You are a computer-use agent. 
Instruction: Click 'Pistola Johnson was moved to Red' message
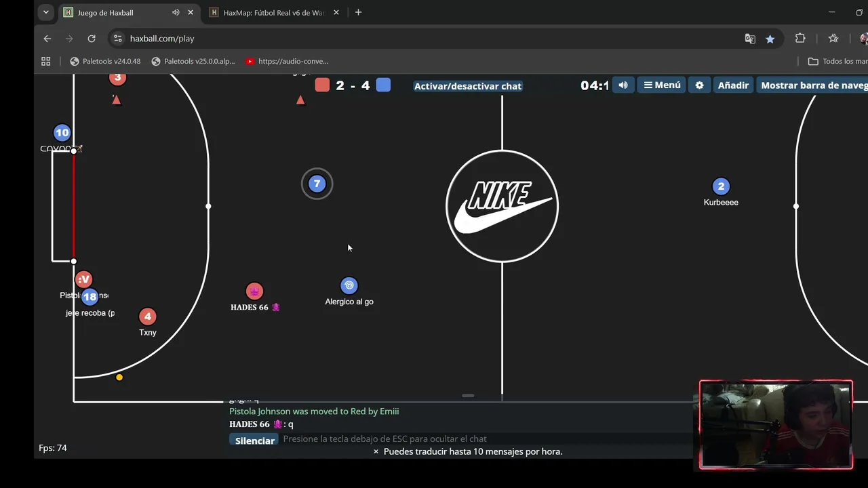click(314, 411)
